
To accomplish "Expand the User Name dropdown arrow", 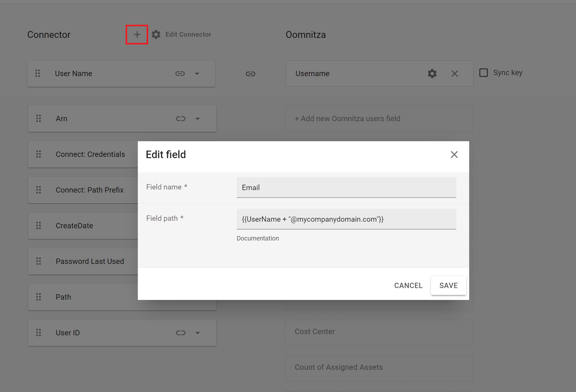I will point(197,74).
